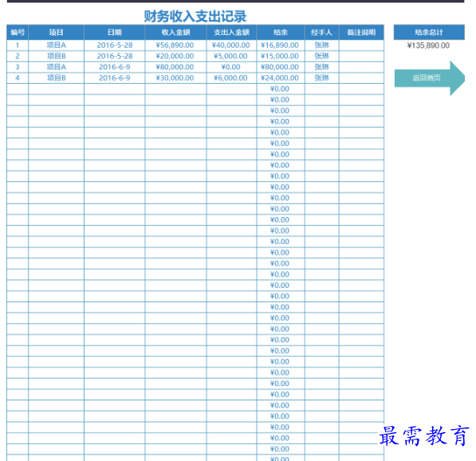The width and height of the screenshot is (476, 461).
Task: Click 项目A in row 1
Action: coord(56,45)
